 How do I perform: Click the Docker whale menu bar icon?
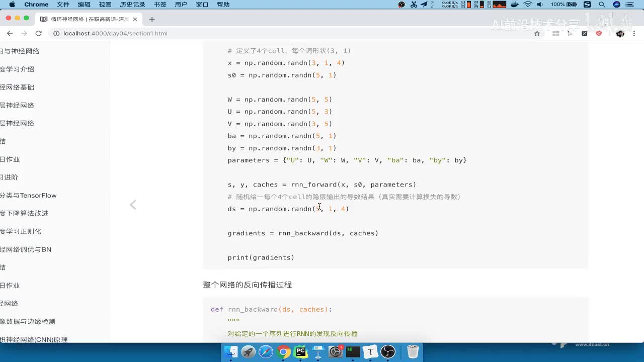(x=515, y=5)
